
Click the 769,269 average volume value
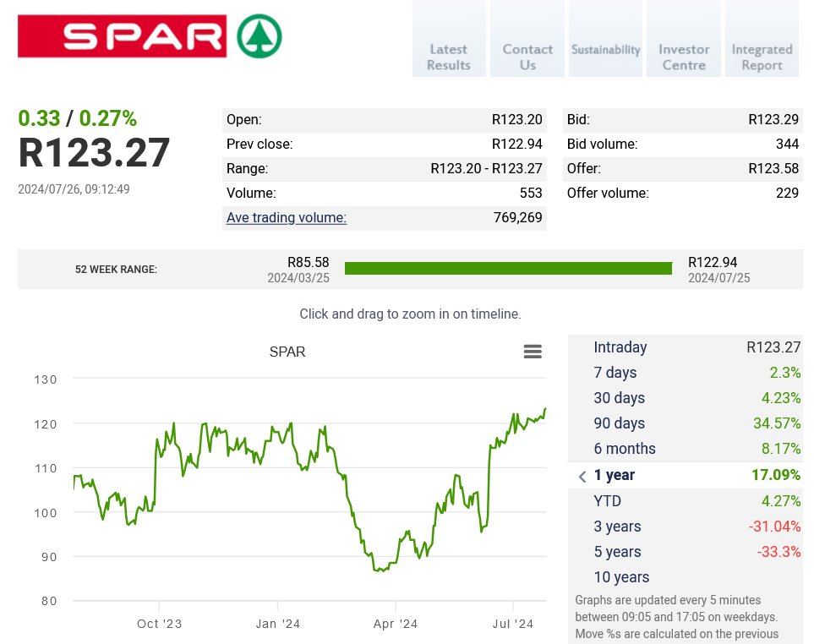(x=517, y=217)
